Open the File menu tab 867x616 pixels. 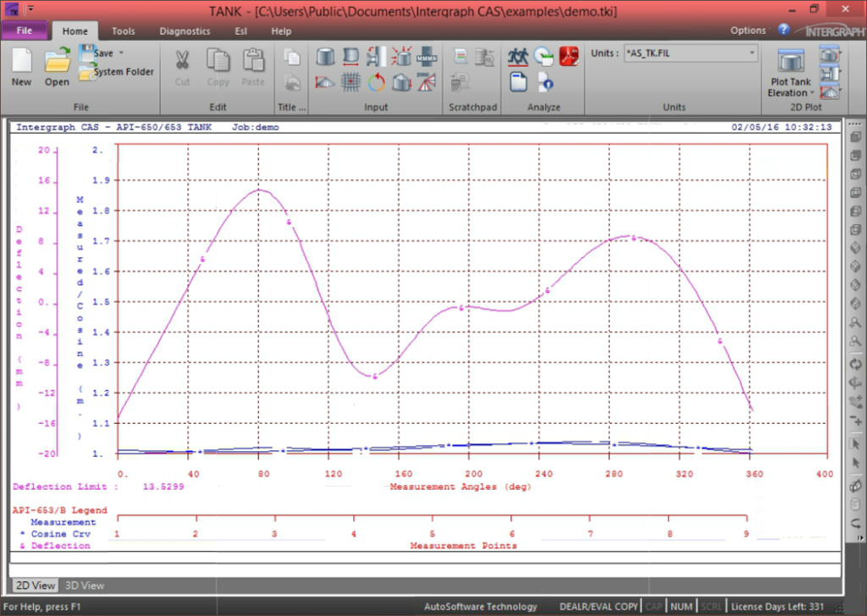[x=25, y=30]
